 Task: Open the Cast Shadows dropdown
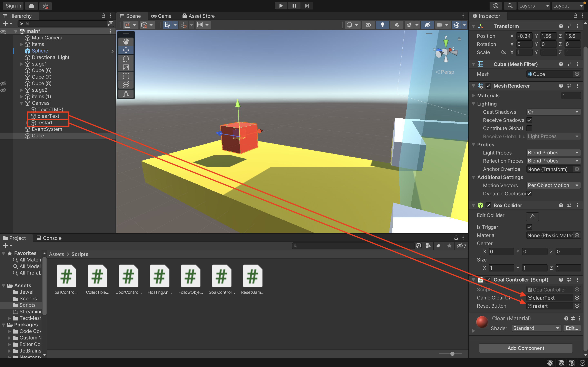coord(553,112)
